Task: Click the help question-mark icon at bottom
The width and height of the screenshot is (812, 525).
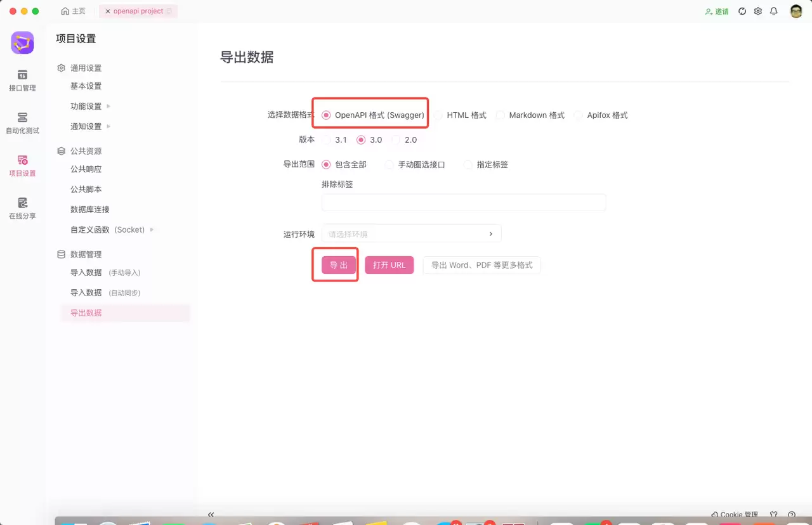Action: (792, 515)
